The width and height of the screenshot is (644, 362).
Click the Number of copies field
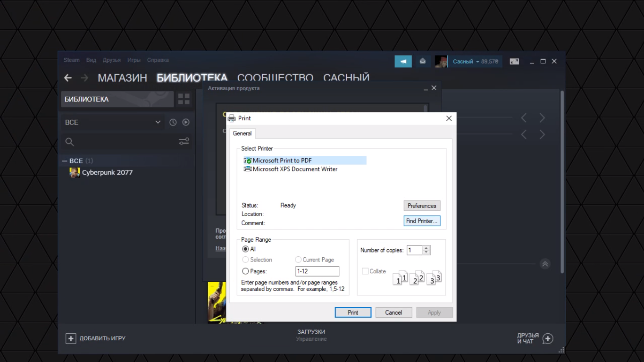[415, 250]
